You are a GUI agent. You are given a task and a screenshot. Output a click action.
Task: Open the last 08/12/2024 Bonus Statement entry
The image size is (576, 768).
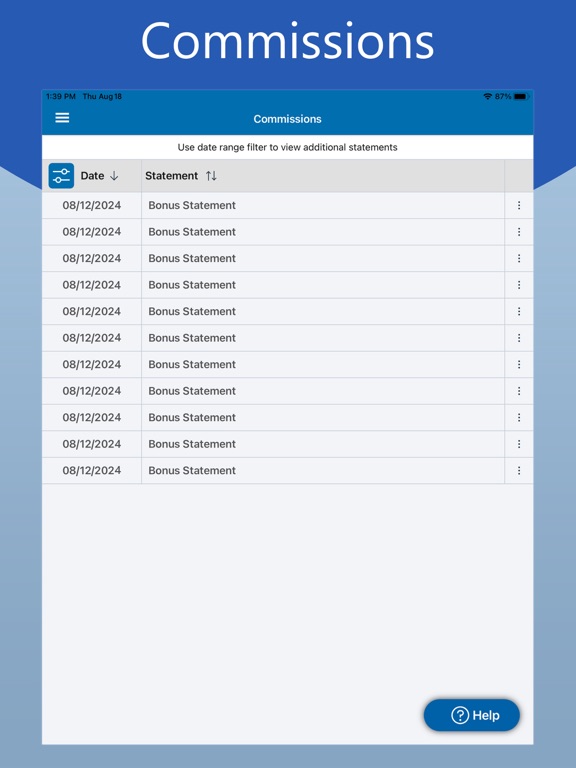click(288, 470)
